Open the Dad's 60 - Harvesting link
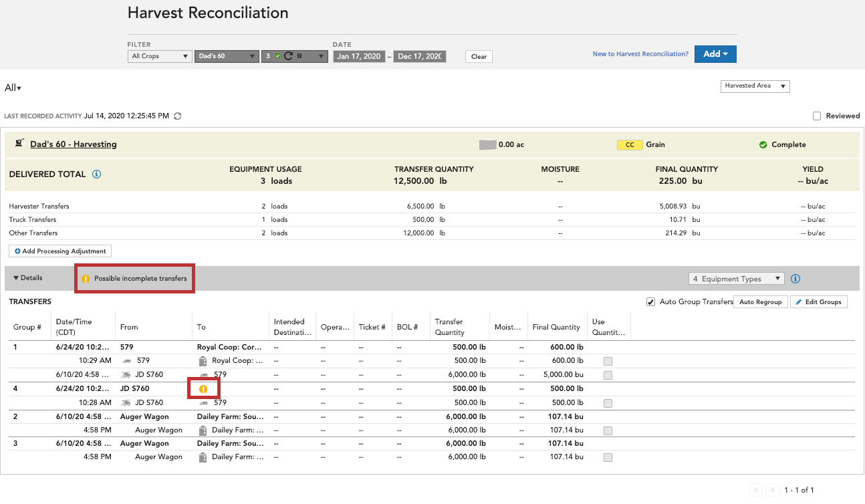 click(74, 144)
